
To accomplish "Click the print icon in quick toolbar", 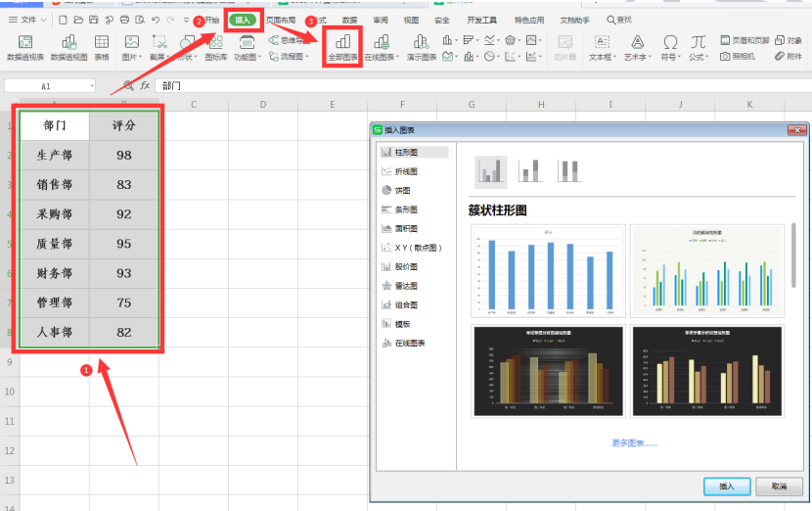I will coord(124,21).
